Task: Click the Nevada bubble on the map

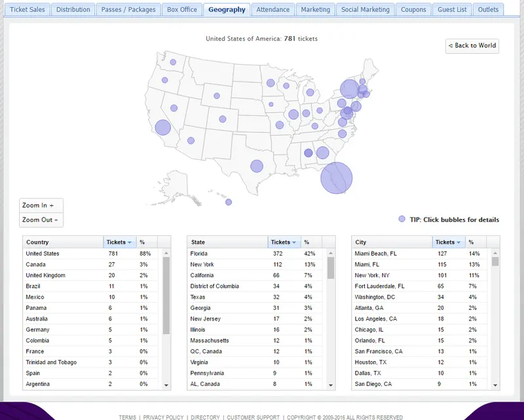Action: [x=174, y=108]
